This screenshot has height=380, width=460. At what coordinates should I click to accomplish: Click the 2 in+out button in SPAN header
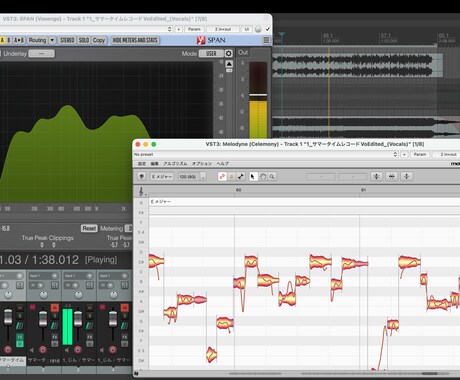(223, 29)
